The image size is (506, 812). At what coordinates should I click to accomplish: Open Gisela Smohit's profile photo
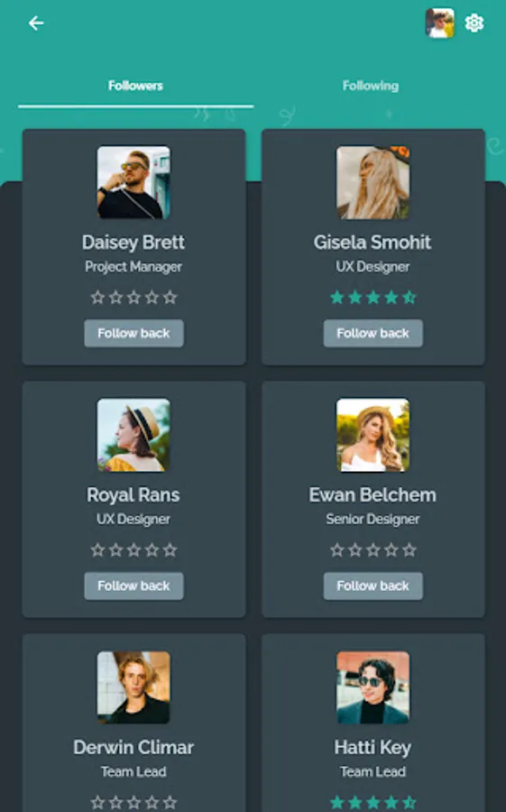[373, 182]
